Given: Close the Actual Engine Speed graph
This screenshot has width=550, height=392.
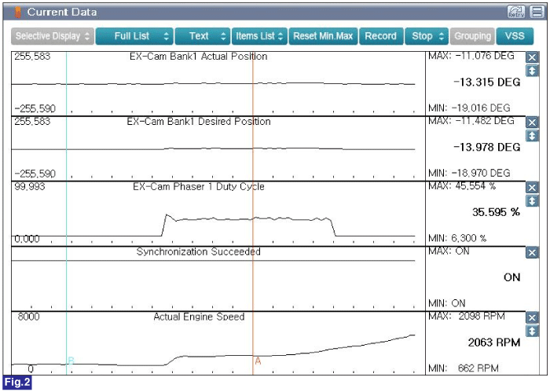Looking at the screenshot, I should 532,318.
